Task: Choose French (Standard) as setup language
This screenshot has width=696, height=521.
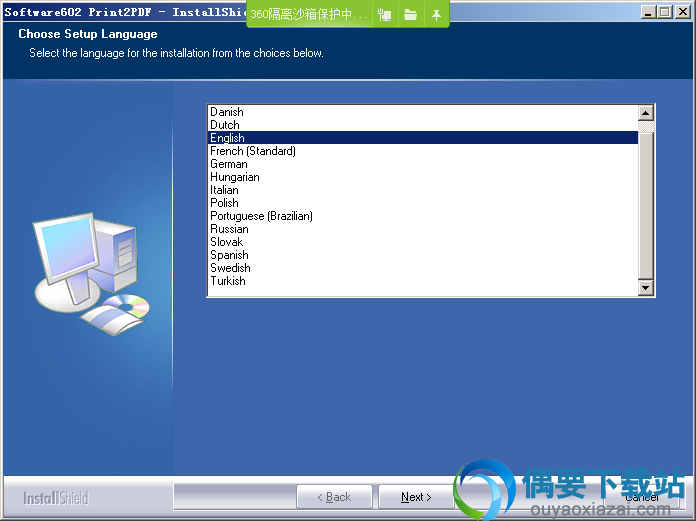Action: [423, 151]
